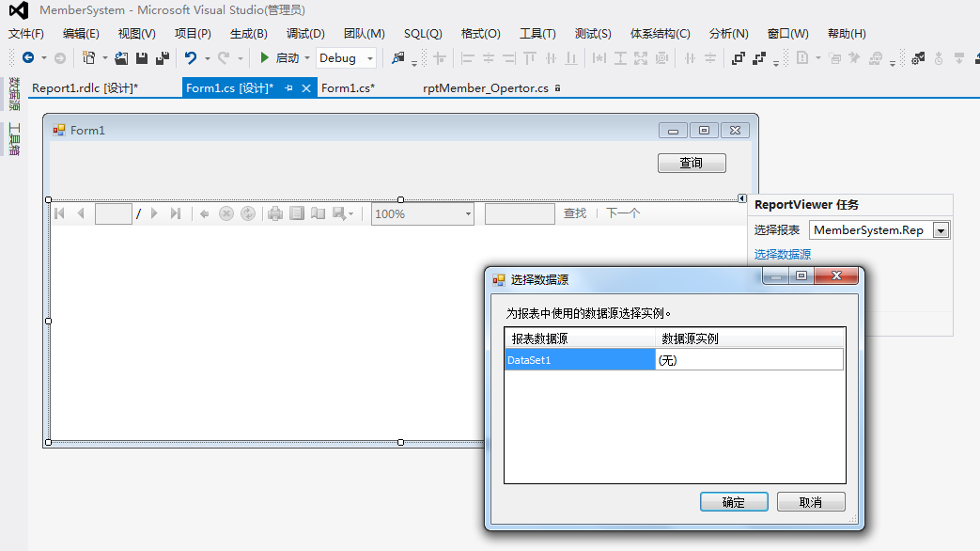Click the report viewer page number field
The image size is (980, 551).
(113, 213)
